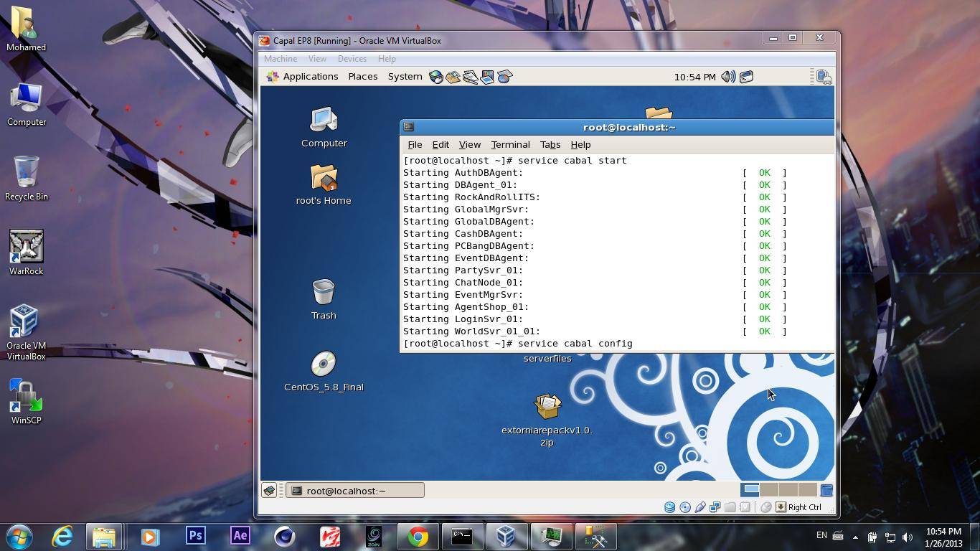Image resolution: width=980 pixels, height=551 pixels.
Task: Click the email launcher in GNOME panel
Action: pos(453,77)
